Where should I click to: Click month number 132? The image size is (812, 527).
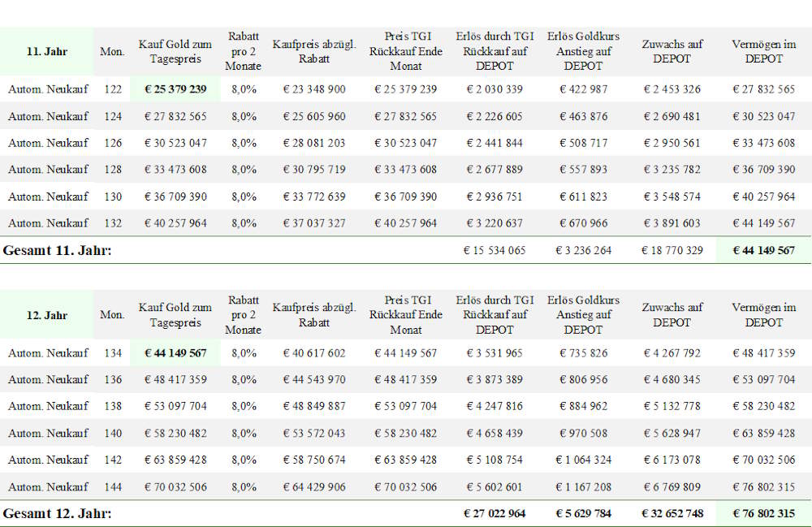pos(113,223)
